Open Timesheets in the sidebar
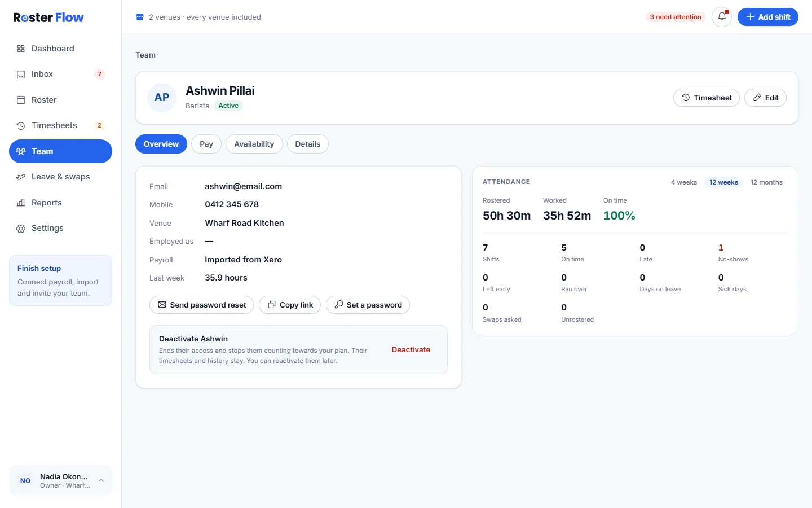 click(x=60, y=125)
